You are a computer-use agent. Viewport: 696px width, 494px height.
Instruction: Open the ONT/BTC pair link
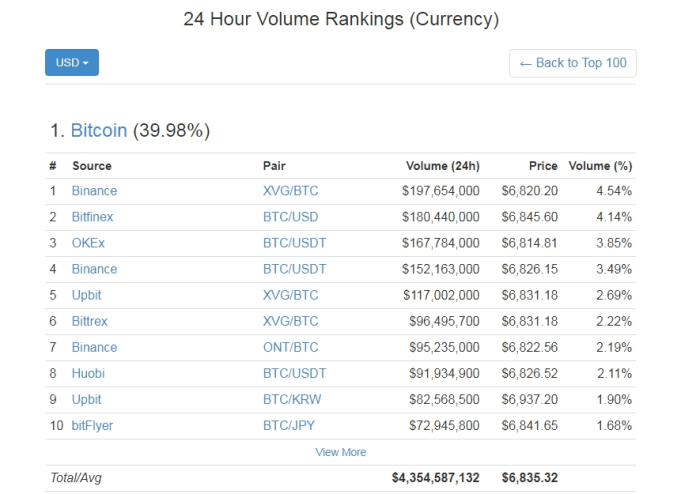(291, 348)
